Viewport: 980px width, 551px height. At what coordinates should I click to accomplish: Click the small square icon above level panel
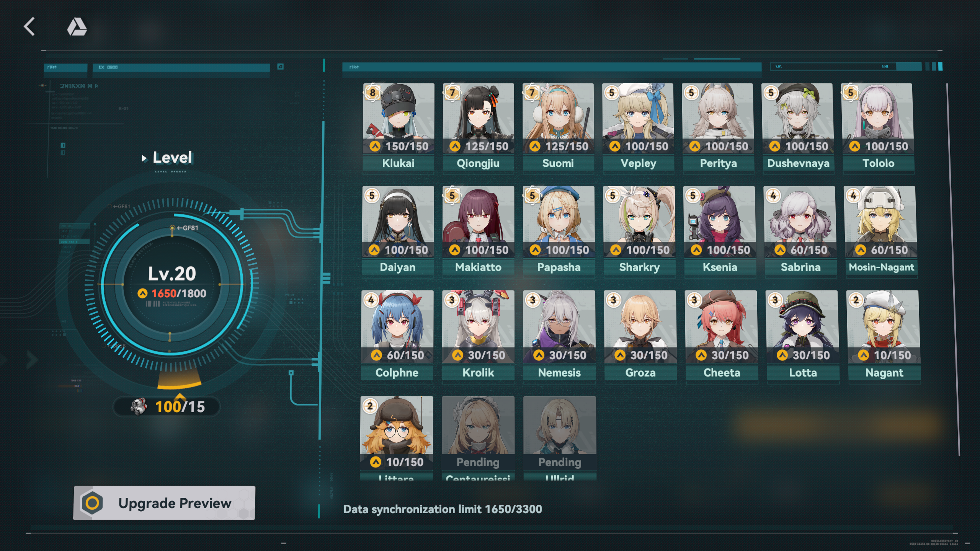click(281, 67)
